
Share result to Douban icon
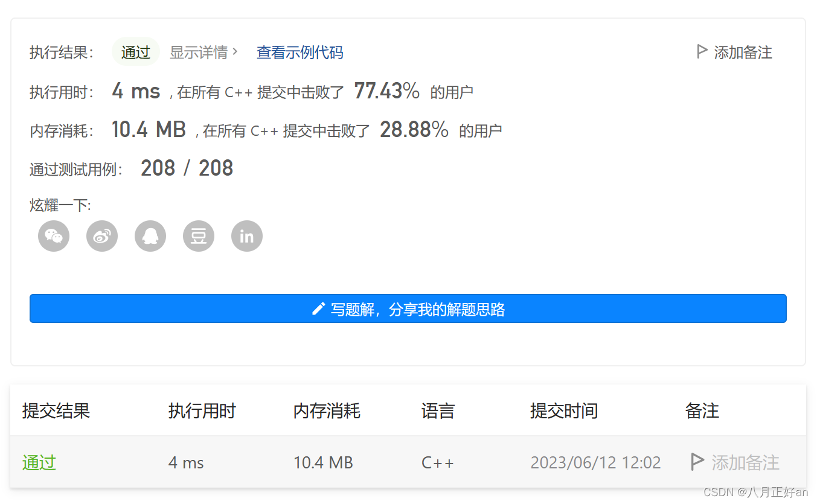pyautogui.click(x=199, y=236)
